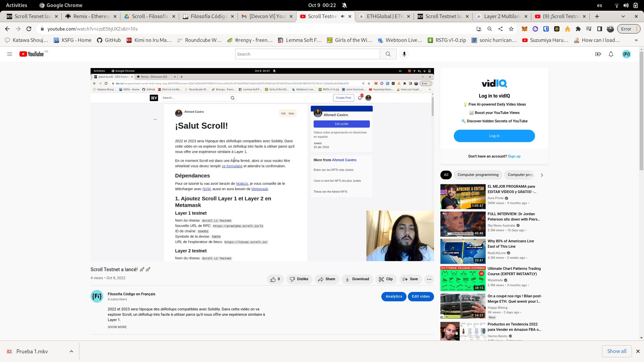
Task: Open the volume system indicator
Action: coord(626,5)
